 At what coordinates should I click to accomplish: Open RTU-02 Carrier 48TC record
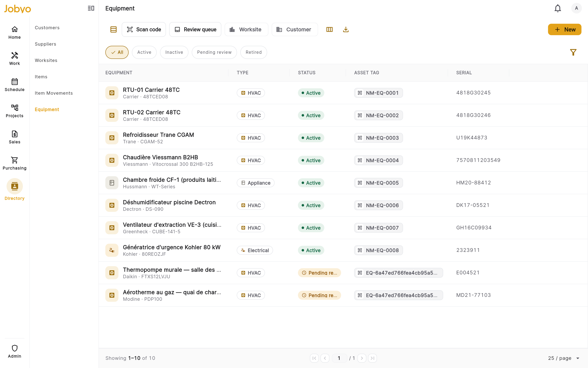[152, 112]
